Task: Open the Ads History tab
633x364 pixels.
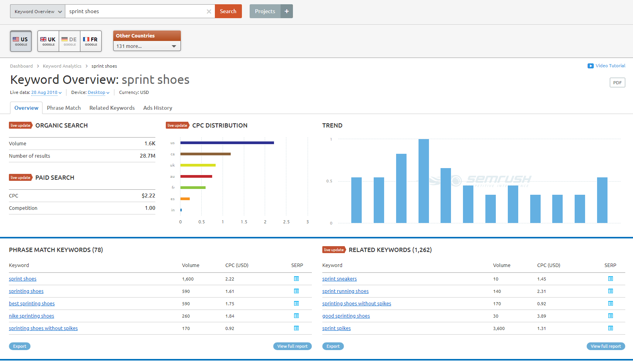Action: tap(158, 108)
